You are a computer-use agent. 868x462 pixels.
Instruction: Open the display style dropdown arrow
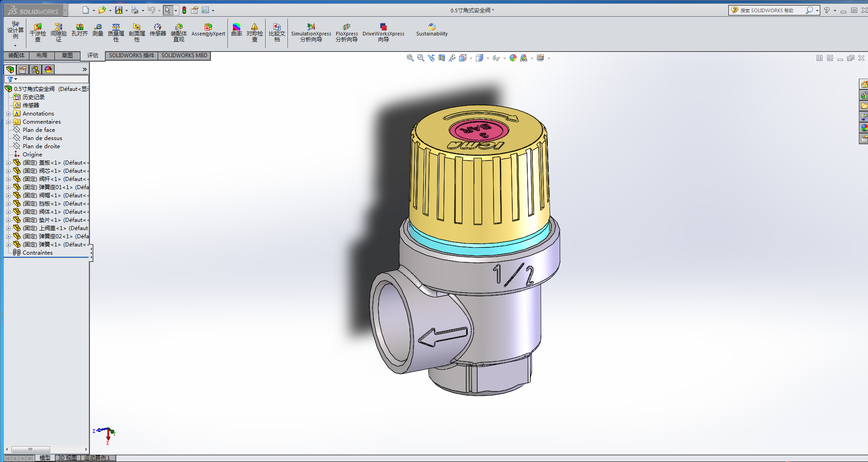pos(488,58)
